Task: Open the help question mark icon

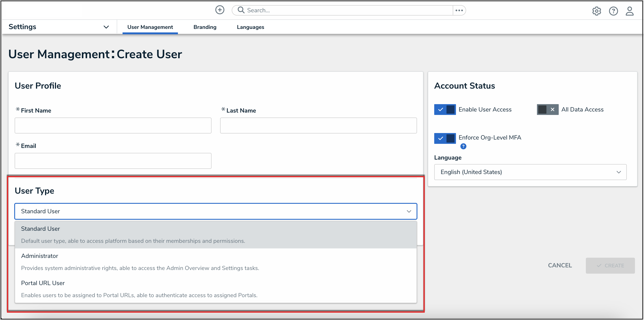Action: click(613, 11)
